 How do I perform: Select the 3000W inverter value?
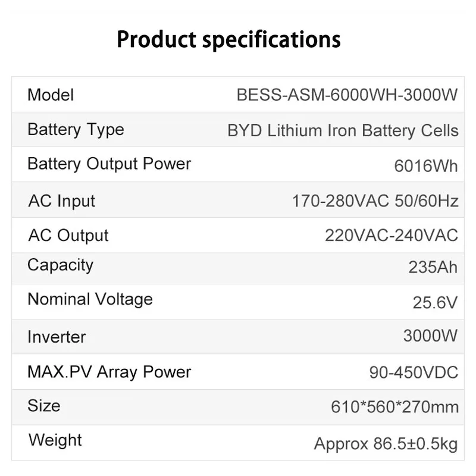pos(430,336)
